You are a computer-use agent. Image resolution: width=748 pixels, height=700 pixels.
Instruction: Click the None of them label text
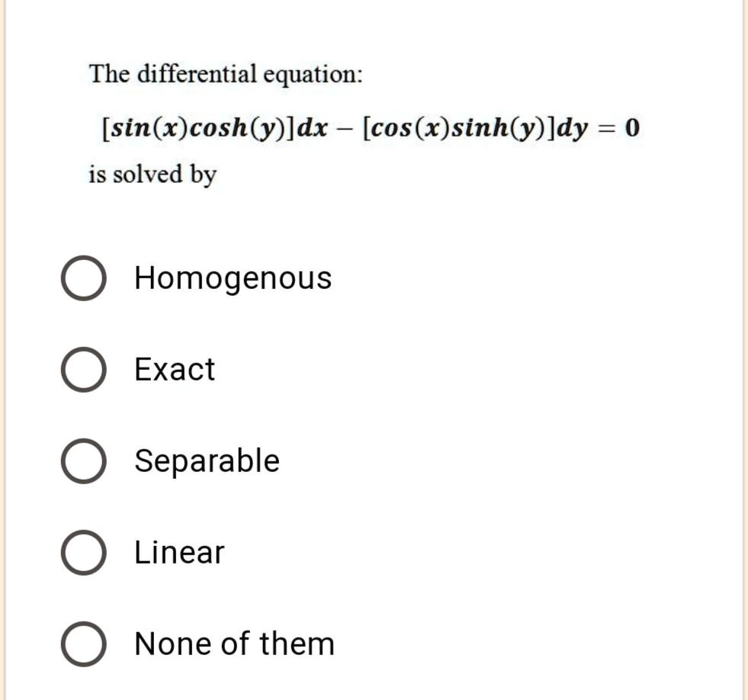234,644
